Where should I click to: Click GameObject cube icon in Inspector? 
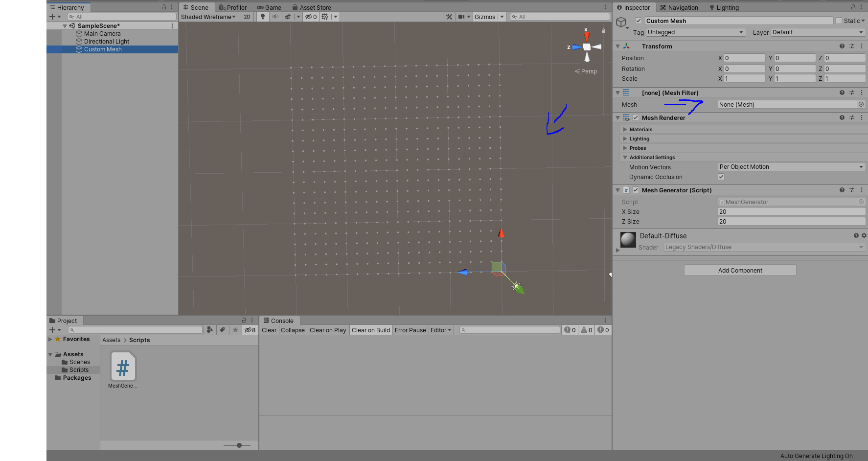pos(621,23)
